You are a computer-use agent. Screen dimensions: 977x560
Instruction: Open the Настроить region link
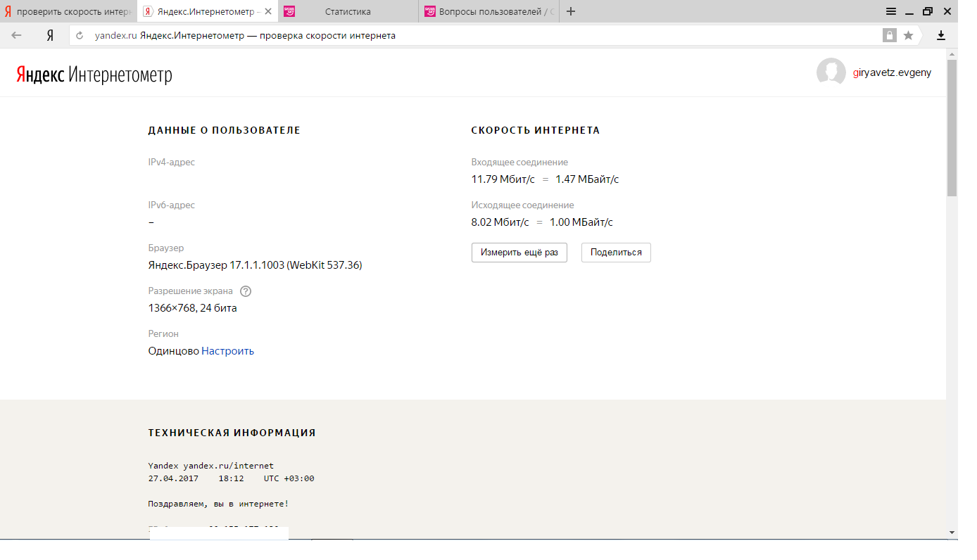point(227,351)
